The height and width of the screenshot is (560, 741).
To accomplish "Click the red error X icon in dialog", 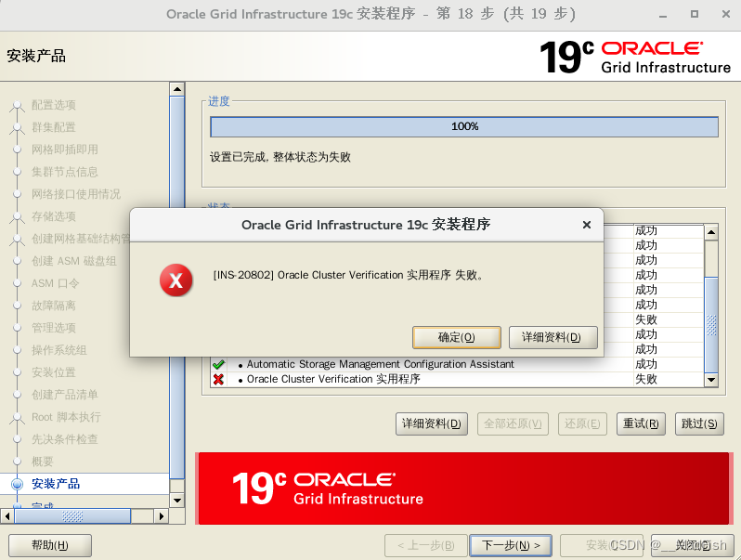I will click(175, 280).
